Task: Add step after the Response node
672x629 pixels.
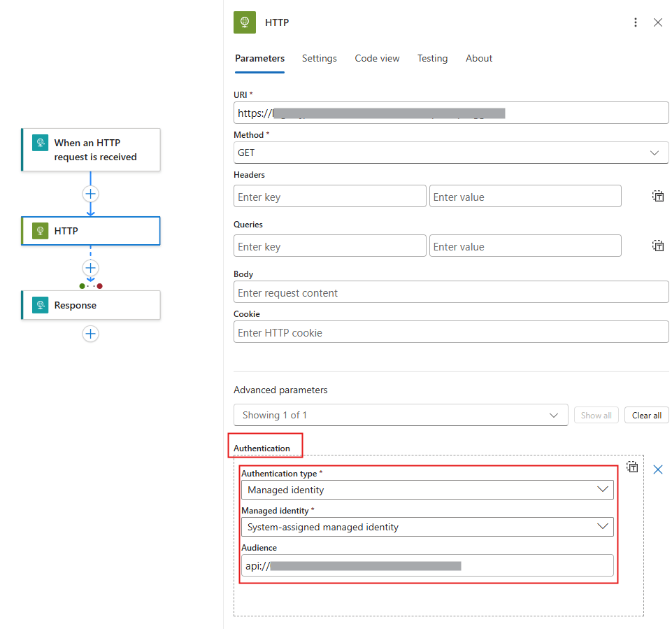Action: (90, 334)
